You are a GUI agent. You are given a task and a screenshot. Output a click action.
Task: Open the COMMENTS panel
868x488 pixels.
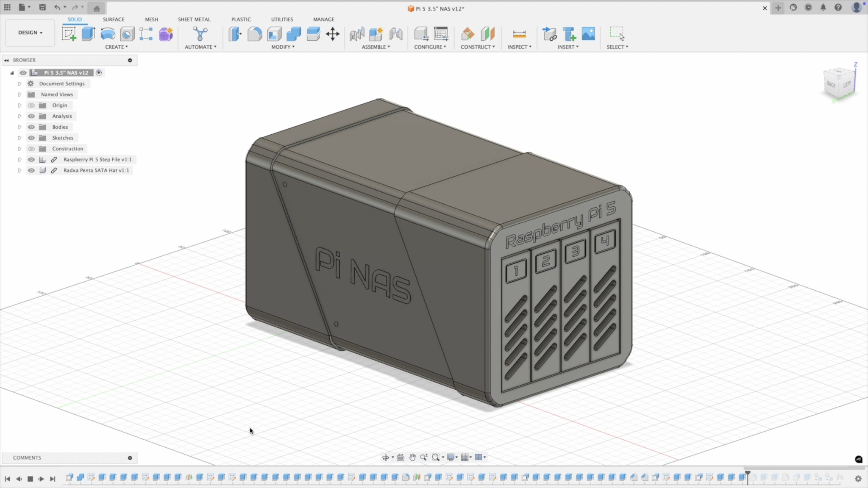pyautogui.click(x=27, y=458)
